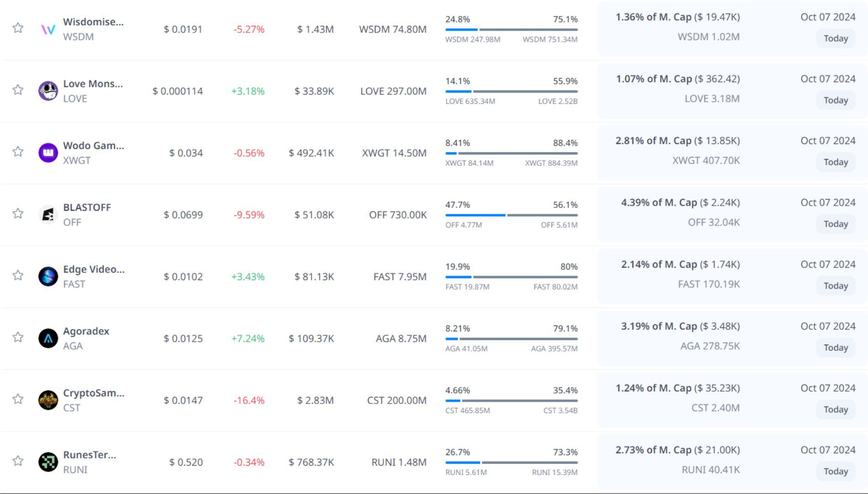Add RunesTerminal to watchlist via star
Screen dimensions: 868x494
18,461
